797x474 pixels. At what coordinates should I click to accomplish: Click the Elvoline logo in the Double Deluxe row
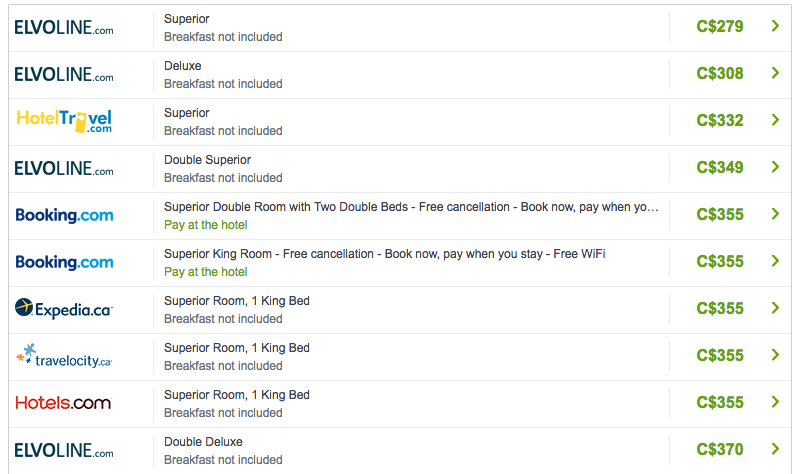tap(64, 450)
